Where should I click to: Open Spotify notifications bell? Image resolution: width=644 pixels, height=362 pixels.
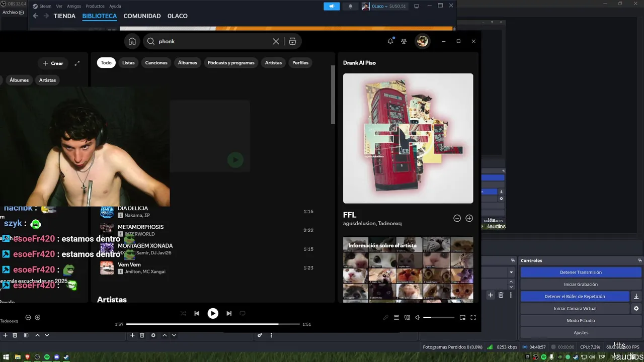click(390, 41)
